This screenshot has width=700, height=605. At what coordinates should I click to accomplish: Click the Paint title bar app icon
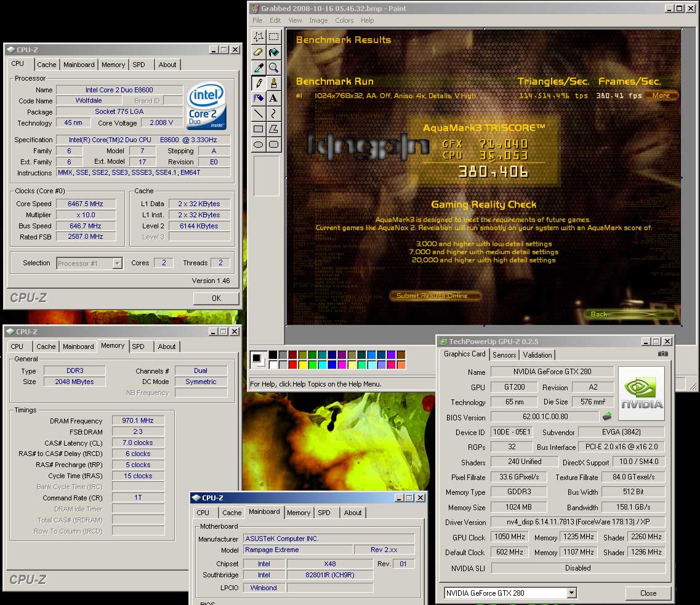[x=255, y=9]
